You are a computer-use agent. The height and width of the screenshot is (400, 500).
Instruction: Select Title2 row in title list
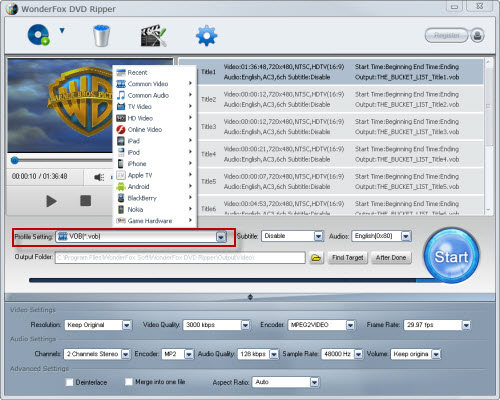(x=340, y=99)
